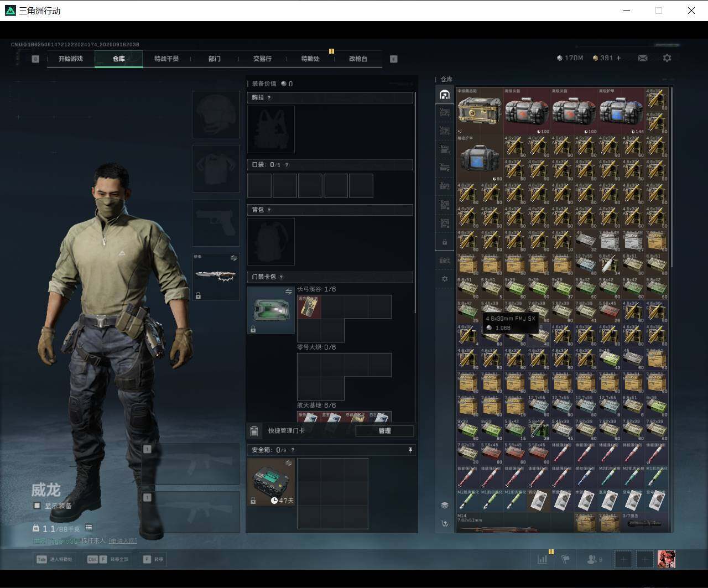
Task: Open the statistics bar chart icon
Action: click(543, 559)
